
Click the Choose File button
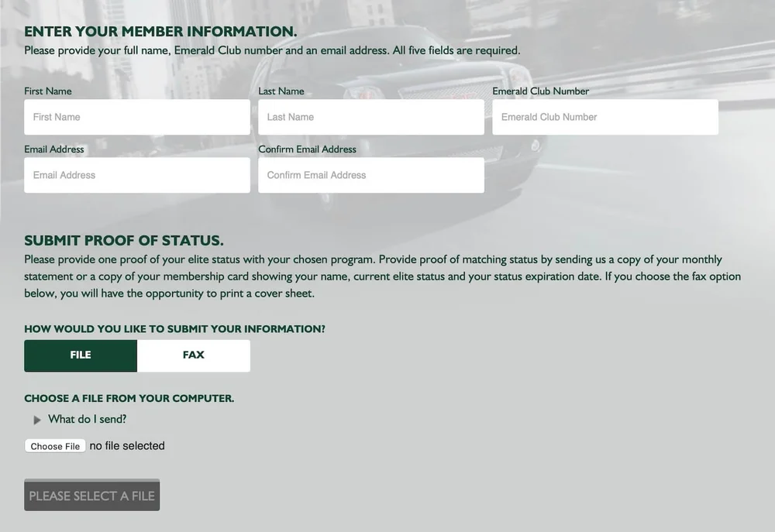tap(54, 445)
